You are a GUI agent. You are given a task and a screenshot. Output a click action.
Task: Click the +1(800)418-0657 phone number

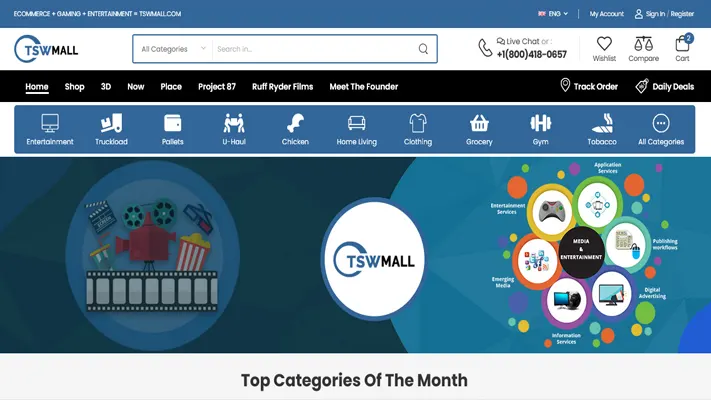[x=531, y=54]
